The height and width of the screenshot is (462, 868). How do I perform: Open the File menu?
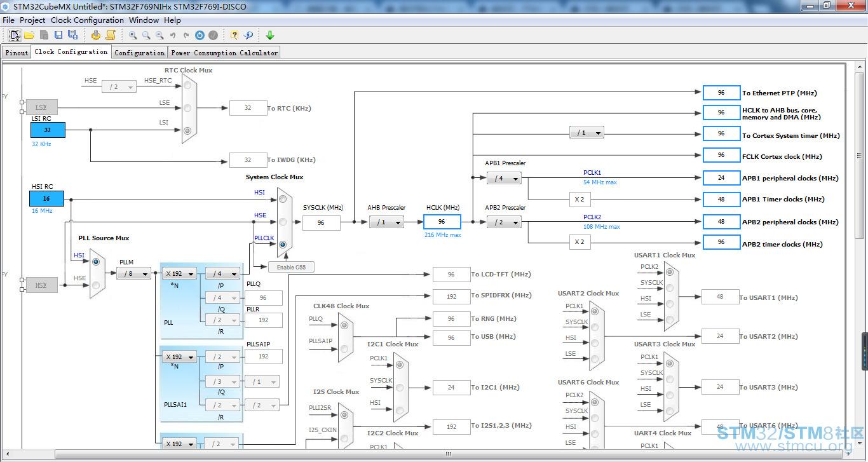click(x=8, y=20)
